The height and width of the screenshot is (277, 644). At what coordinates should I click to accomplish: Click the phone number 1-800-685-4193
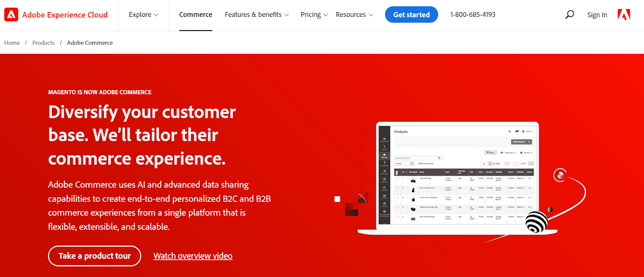[473, 15]
